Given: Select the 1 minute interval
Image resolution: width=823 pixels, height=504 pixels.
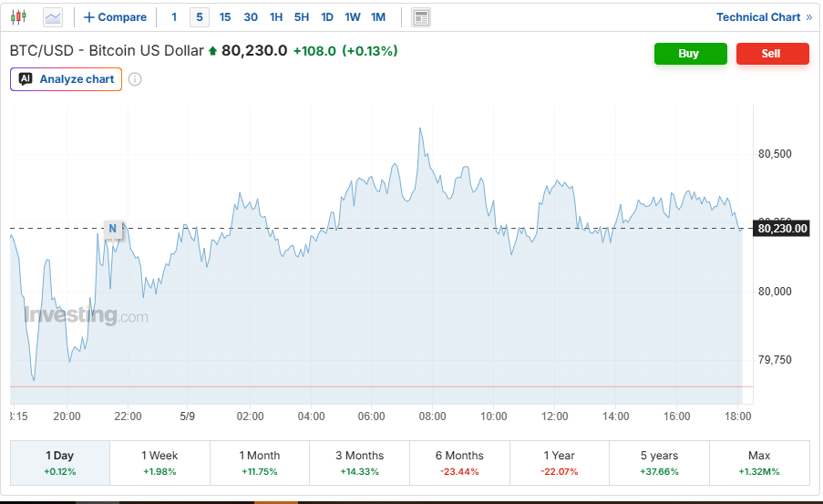Looking at the screenshot, I should pos(174,17).
